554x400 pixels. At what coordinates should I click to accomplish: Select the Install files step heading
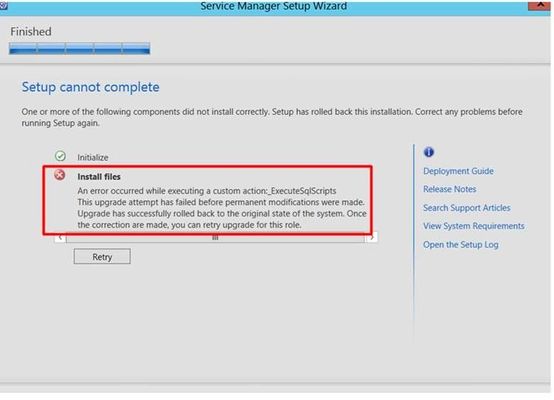tap(99, 177)
